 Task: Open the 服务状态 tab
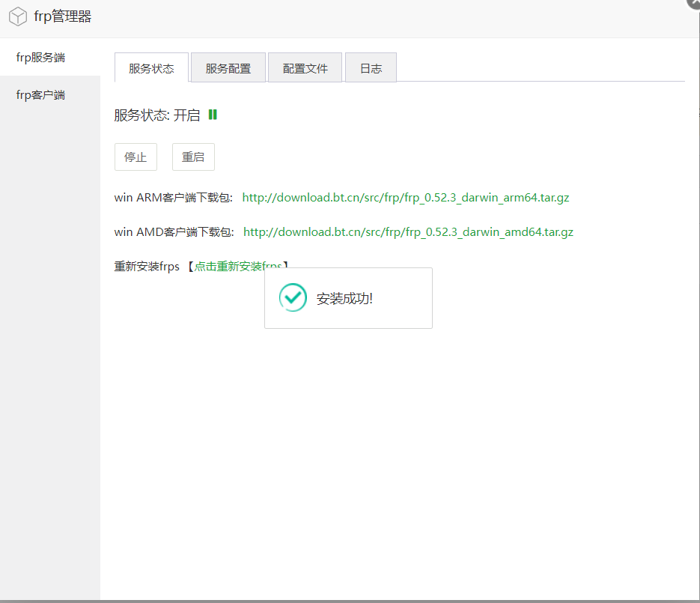pyautogui.click(x=151, y=68)
